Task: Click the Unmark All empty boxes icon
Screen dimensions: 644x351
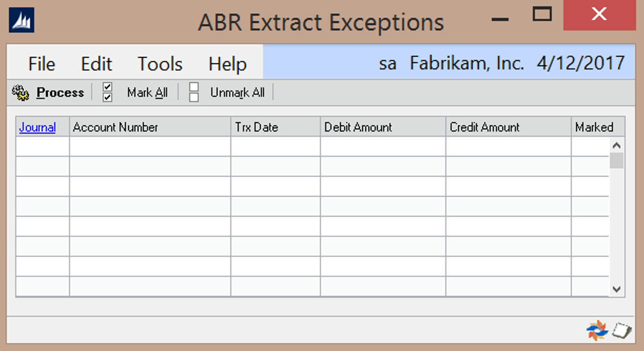Action: 194,92
